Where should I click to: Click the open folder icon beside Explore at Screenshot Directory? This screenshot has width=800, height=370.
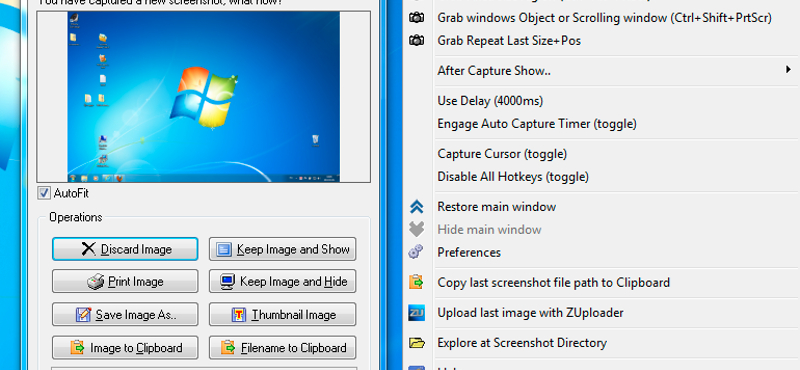click(x=416, y=342)
